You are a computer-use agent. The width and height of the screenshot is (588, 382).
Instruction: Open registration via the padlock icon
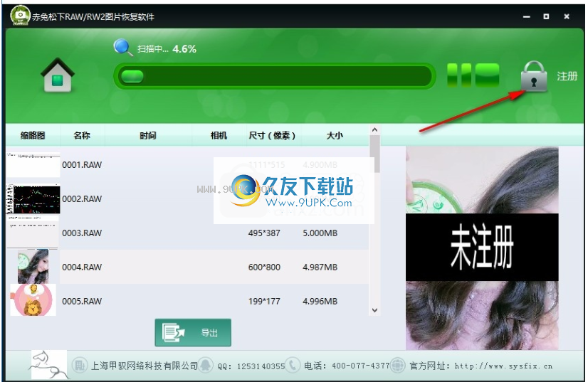point(534,77)
